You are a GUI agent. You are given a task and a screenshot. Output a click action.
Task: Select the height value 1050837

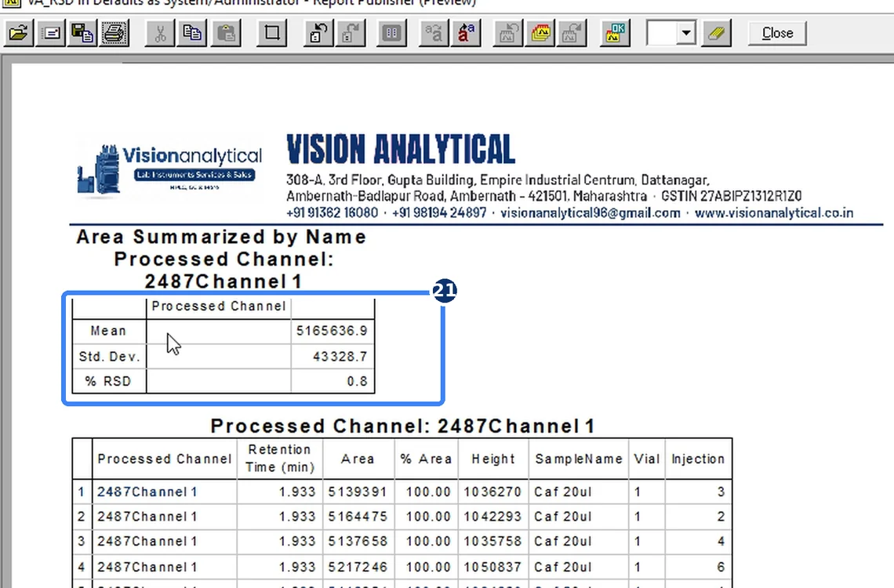492,567
